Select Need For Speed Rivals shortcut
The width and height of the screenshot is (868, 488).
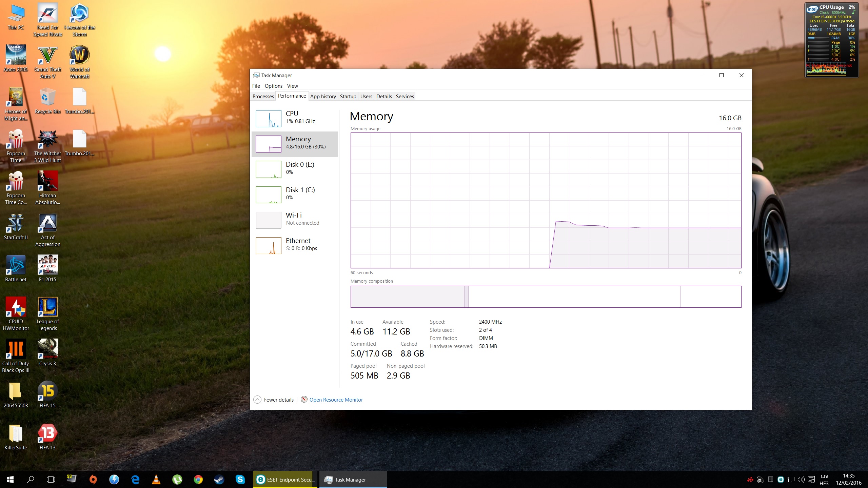click(47, 20)
